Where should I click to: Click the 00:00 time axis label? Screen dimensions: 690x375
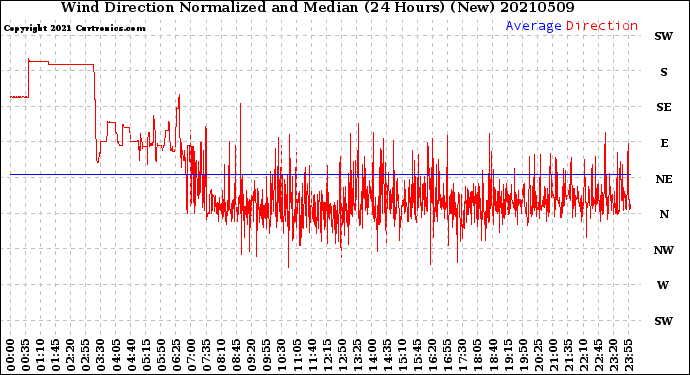point(11,355)
